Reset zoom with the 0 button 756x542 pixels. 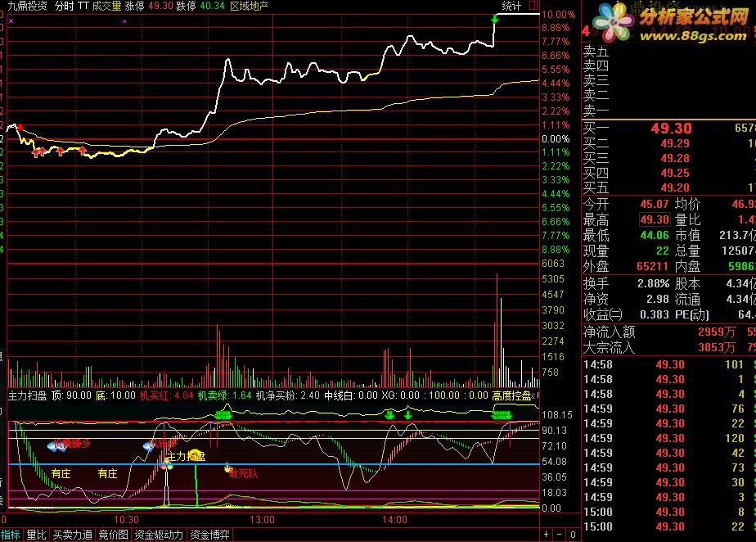pos(573,535)
